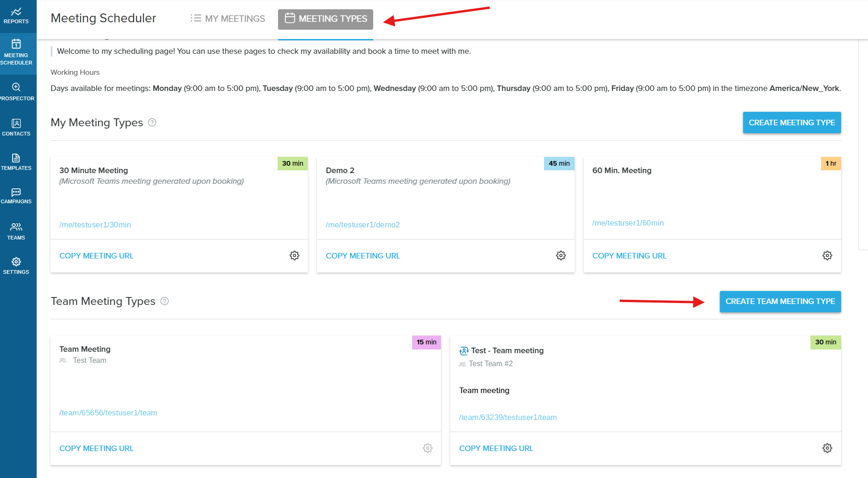Click the 60 Min. Meeting title
The image size is (868, 478).
tap(622, 170)
